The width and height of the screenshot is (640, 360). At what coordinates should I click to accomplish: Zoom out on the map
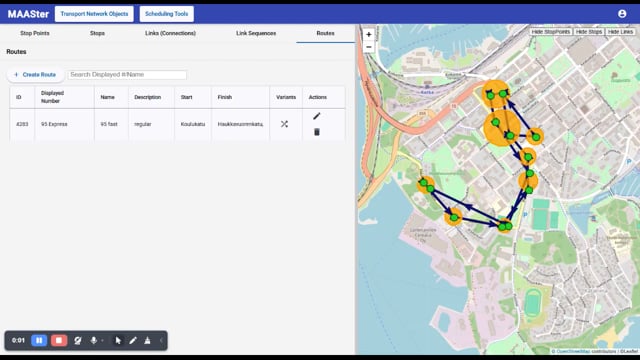tap(369, 47)
